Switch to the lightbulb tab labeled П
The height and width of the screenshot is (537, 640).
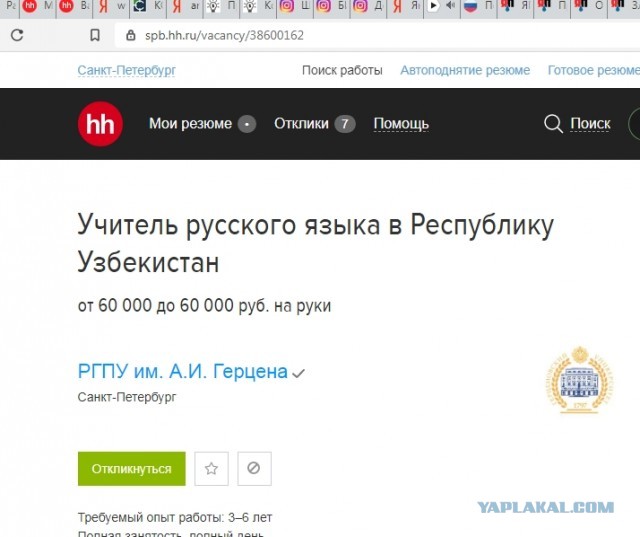click(x=222, y=6)
